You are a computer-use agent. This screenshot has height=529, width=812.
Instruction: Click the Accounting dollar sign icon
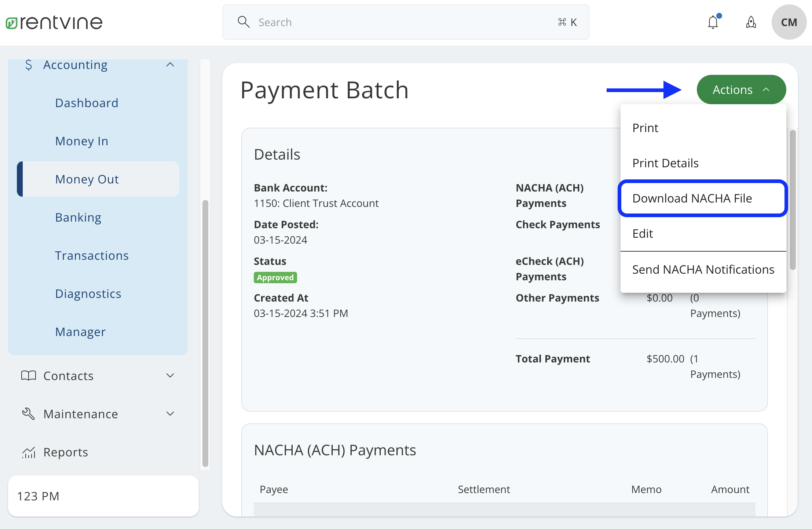coord(29,65)
